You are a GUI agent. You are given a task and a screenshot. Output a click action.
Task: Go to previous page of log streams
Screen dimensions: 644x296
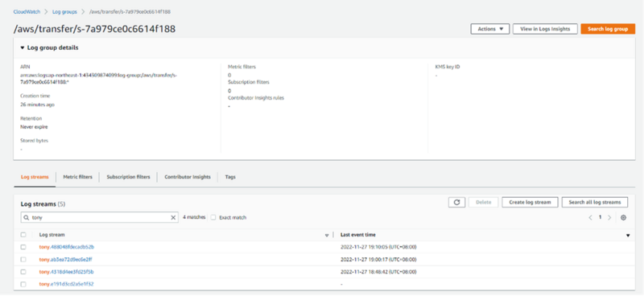590,218
